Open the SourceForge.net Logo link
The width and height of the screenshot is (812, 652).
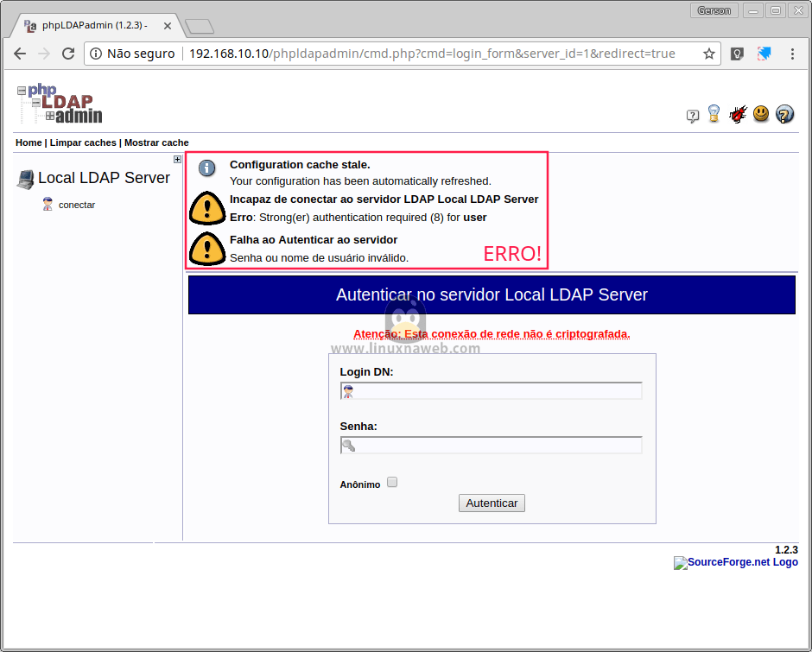(x=736, y=562)
